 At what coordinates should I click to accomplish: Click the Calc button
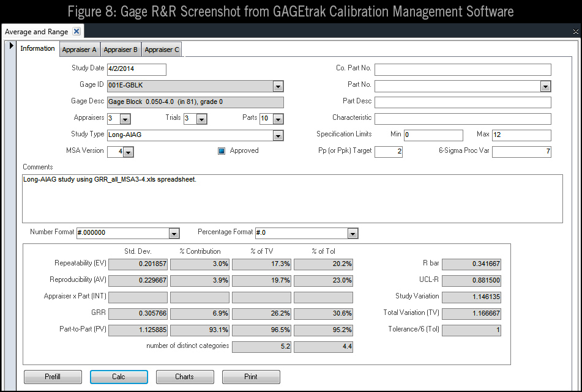click(119, 377)
